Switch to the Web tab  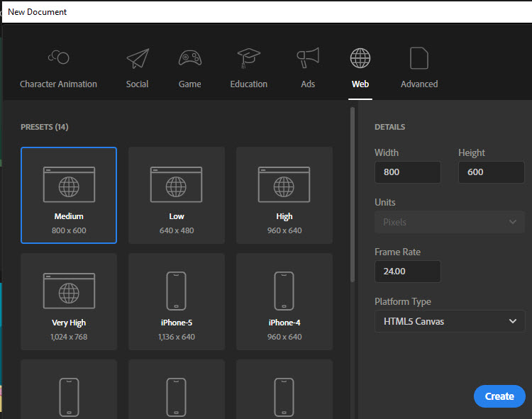(x=360, y=69)
